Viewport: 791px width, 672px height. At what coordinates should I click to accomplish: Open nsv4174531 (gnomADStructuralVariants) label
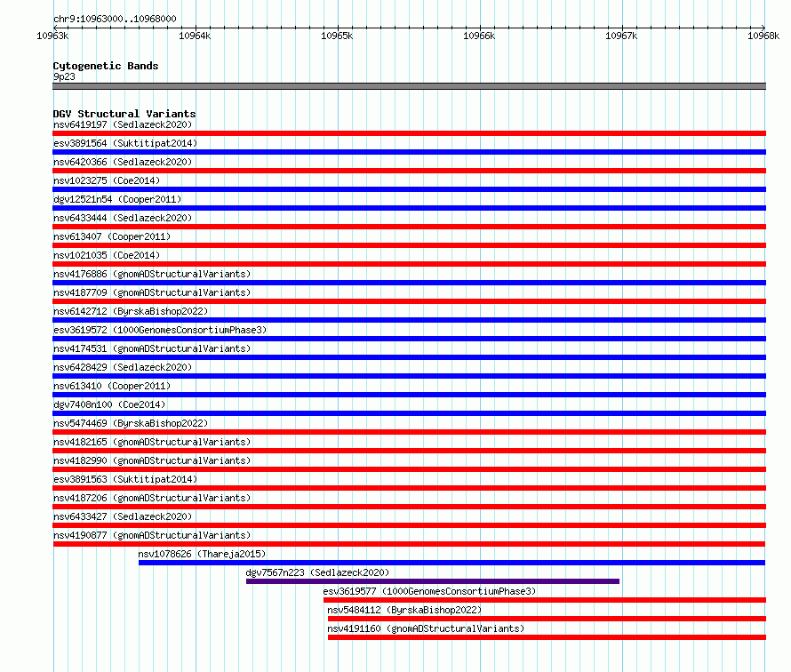coord(152,348)
